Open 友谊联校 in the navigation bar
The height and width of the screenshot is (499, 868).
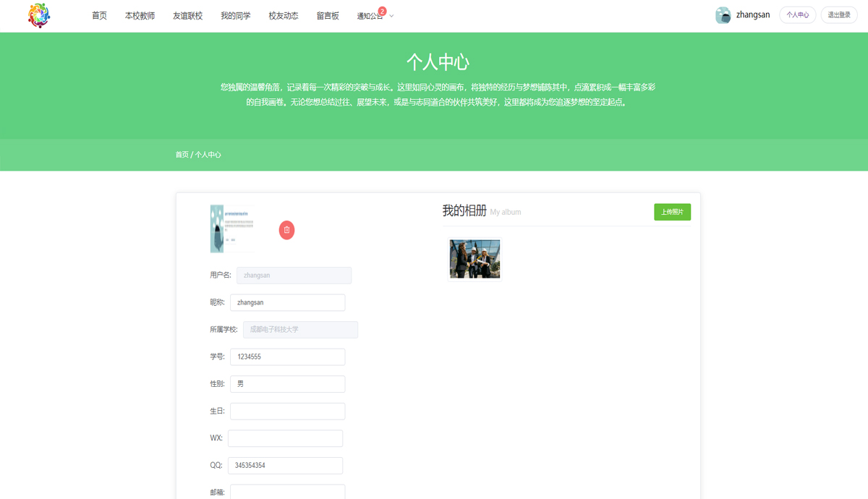click(x=187, y=16)
